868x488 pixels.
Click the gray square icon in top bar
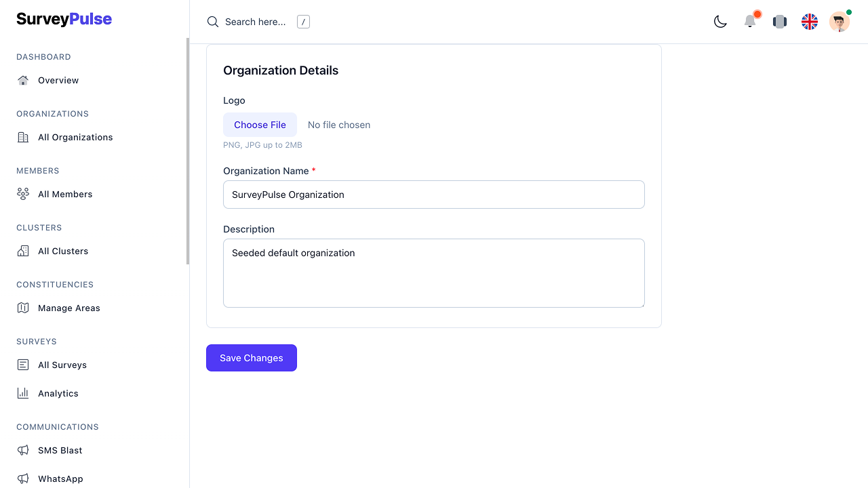click(x=780, y=22)
